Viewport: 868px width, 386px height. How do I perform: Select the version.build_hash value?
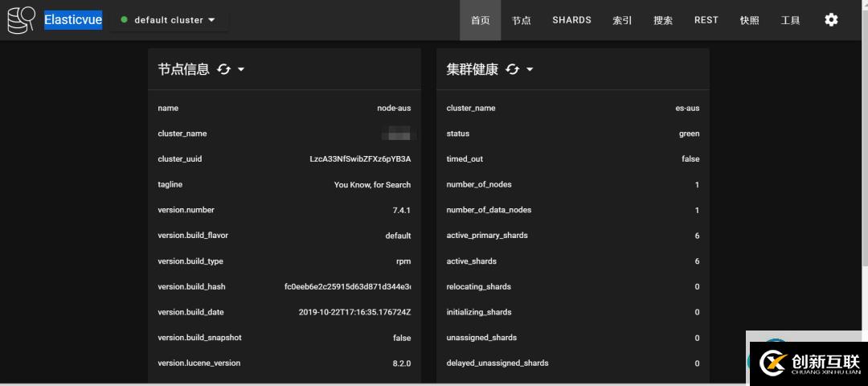click(x=348, y=286)
